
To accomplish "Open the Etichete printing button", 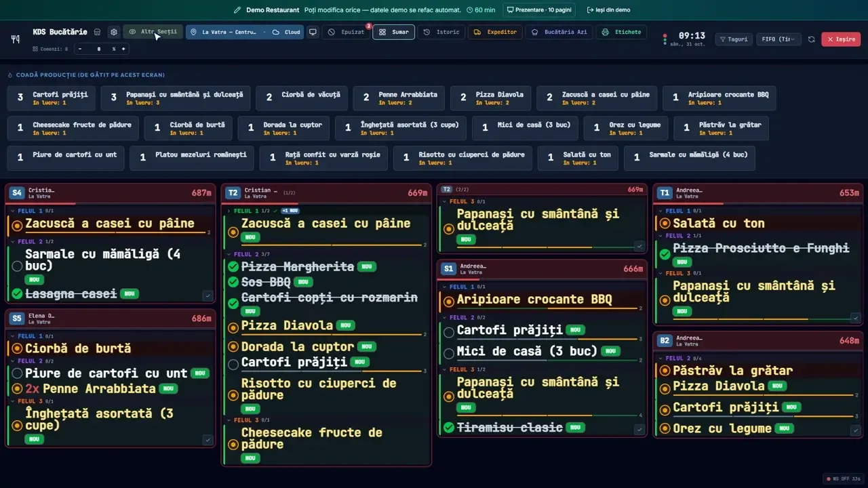I will pos(621,32).
